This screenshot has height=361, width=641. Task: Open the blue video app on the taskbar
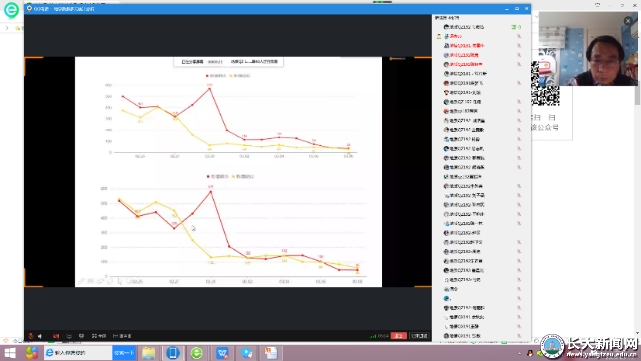click(x=246, y=353)
